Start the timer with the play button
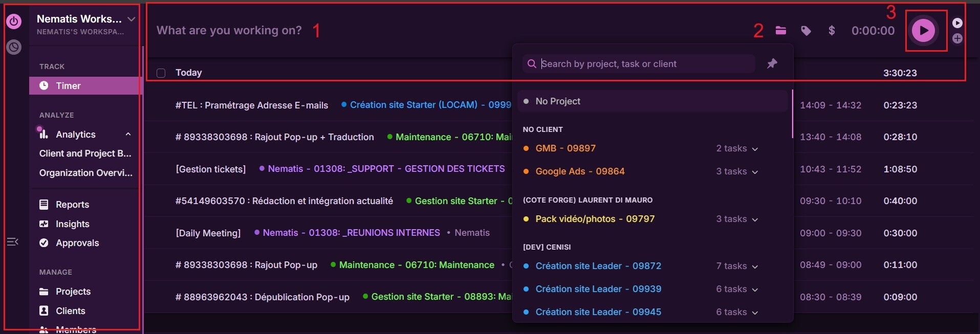The width and height of the screenshot is (980, 334). coord(924,31)
